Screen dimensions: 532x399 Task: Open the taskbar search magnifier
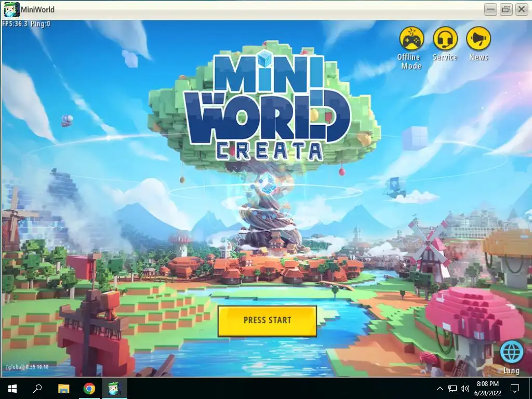point(37,388)
